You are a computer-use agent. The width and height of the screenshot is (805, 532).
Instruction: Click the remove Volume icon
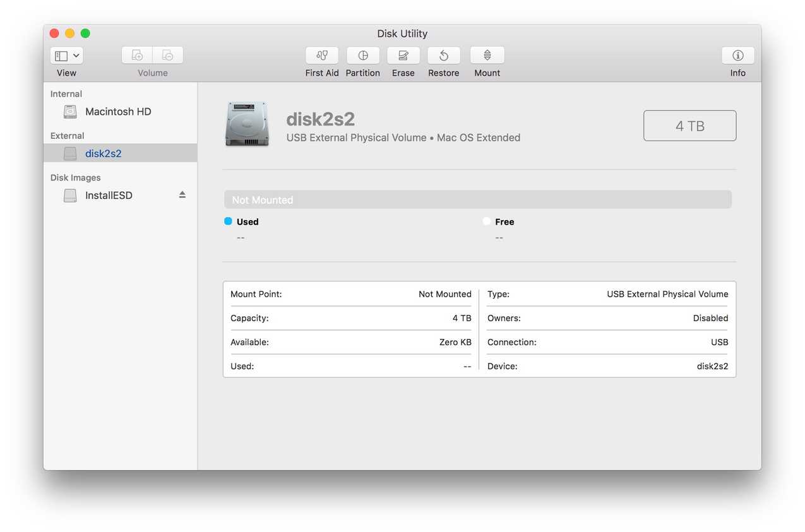point(168,54)
